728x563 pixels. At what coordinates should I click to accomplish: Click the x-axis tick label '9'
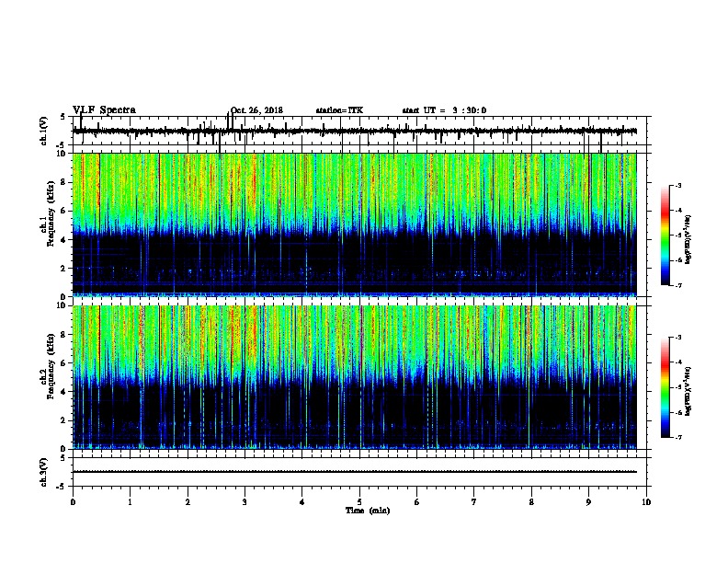click(x=588, y=502)
